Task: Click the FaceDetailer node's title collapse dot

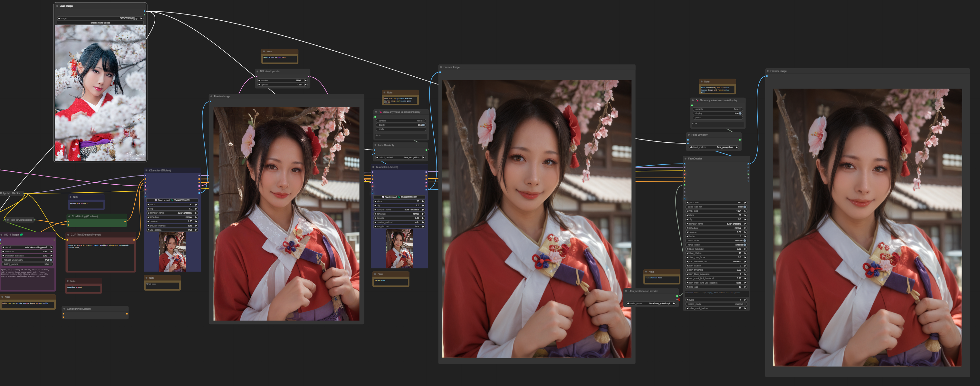Action: pos(686,159)
